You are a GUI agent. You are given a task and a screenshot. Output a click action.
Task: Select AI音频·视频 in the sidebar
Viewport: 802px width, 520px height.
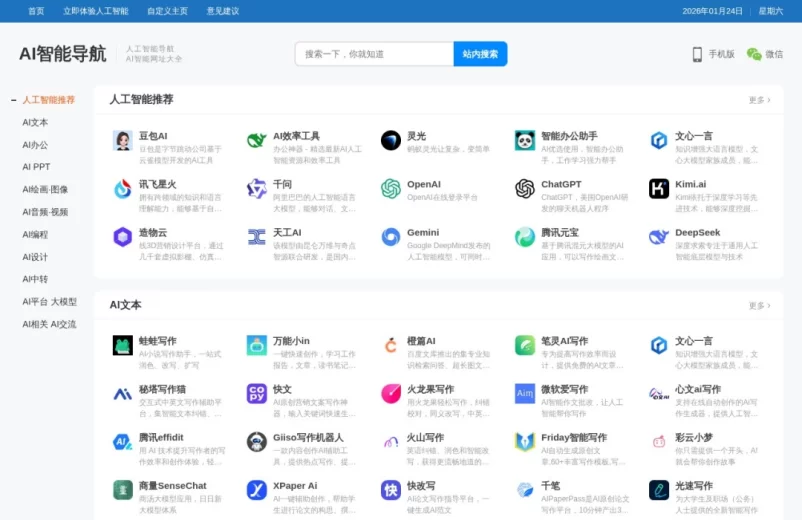(x=45, y=212)
